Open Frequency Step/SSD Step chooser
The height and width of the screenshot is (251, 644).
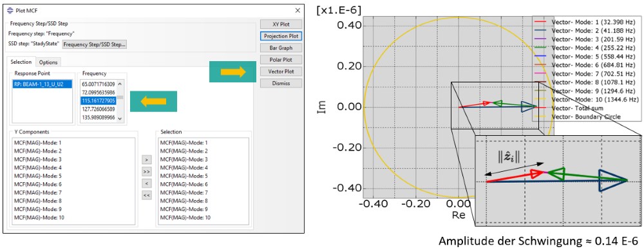pos(95,44)
